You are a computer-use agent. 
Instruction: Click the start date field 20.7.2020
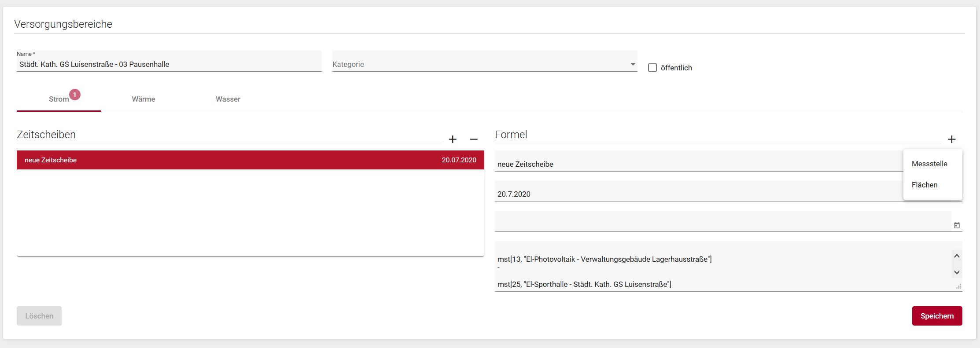(696, 194)
